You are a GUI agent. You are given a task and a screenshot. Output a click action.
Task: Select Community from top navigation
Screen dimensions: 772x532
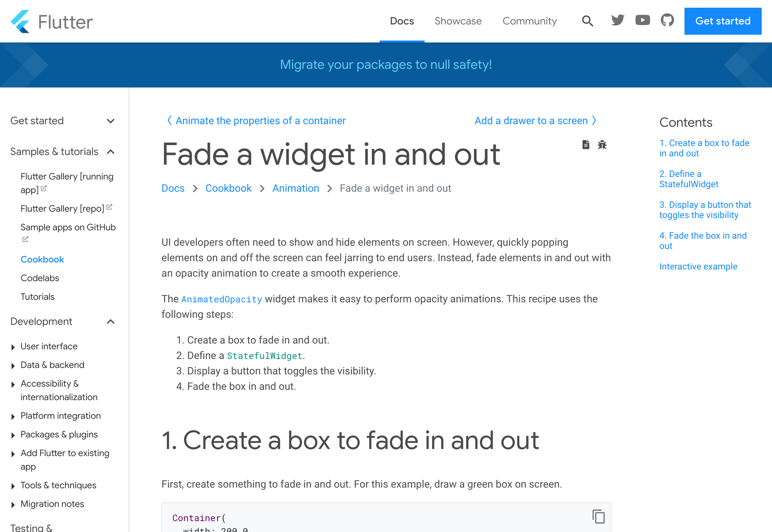click(529, 21)
